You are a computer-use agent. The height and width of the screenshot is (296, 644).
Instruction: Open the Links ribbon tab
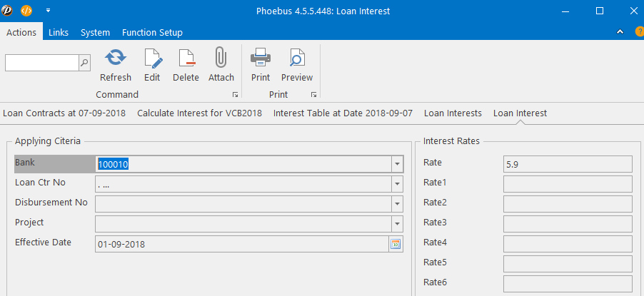pos(59,33)
